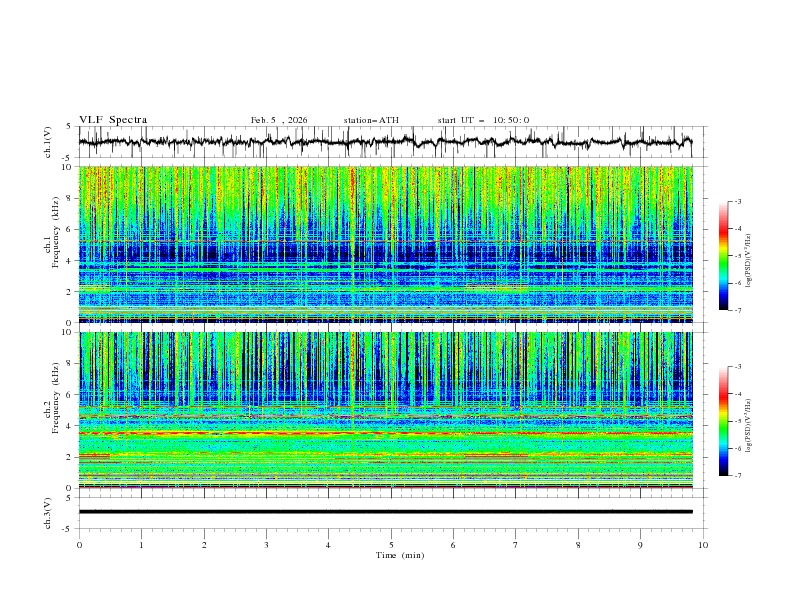The height and width of the screenshot is (612, 792).
Task: Click the '-3' label on upper colorbar
Action: coord(737,201)
